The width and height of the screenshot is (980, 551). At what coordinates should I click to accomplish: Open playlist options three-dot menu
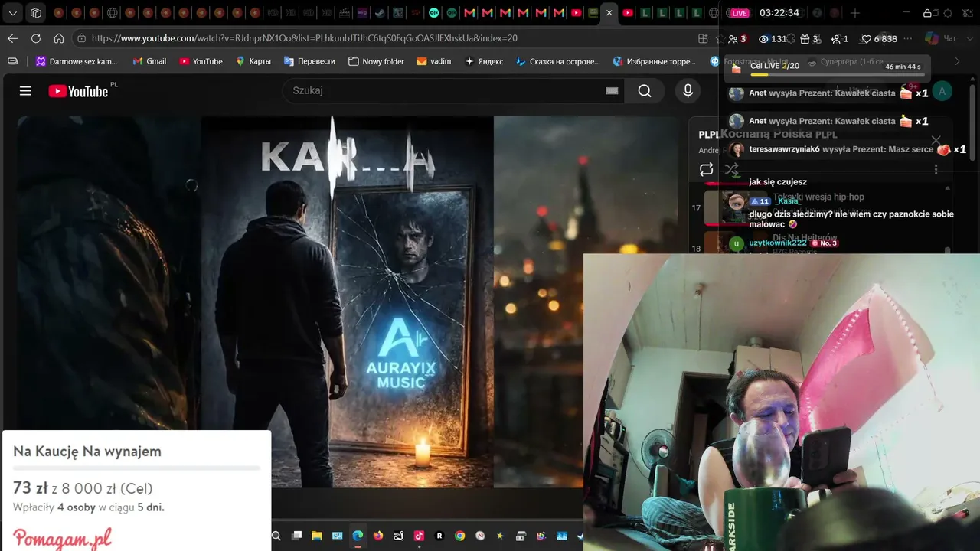point(936,169)
